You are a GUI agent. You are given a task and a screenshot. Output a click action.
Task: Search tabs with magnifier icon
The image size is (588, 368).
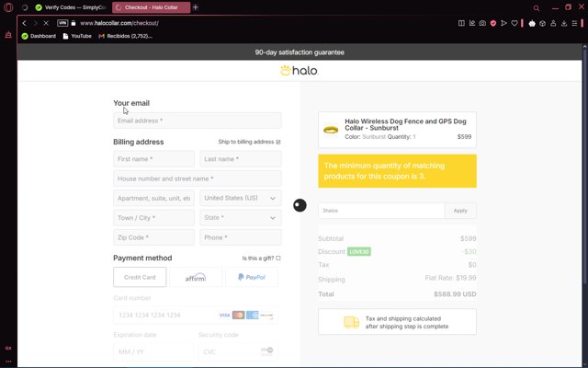537,8
